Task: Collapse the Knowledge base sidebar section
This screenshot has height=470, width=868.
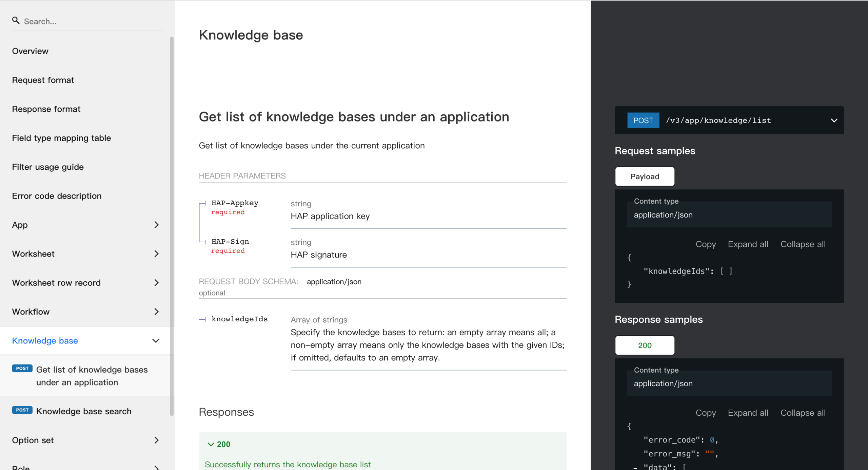Action: click(156, 341)
